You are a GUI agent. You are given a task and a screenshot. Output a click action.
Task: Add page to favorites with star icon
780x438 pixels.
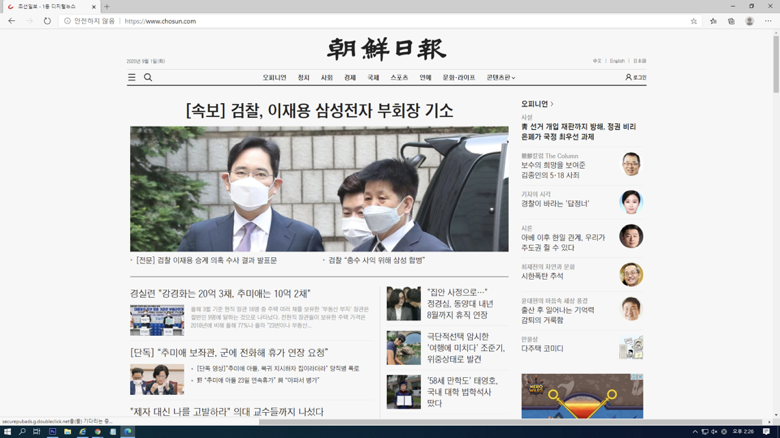tap(694, 21)
